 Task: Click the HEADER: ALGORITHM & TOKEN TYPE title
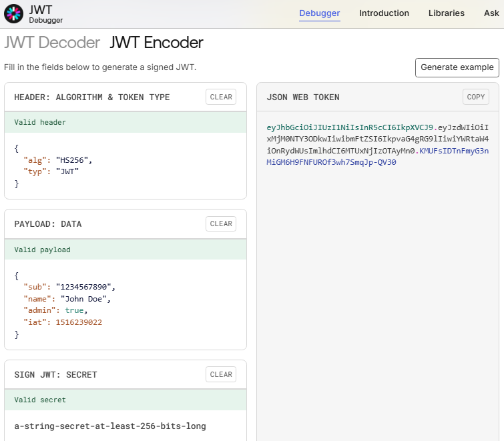point(92,97)
